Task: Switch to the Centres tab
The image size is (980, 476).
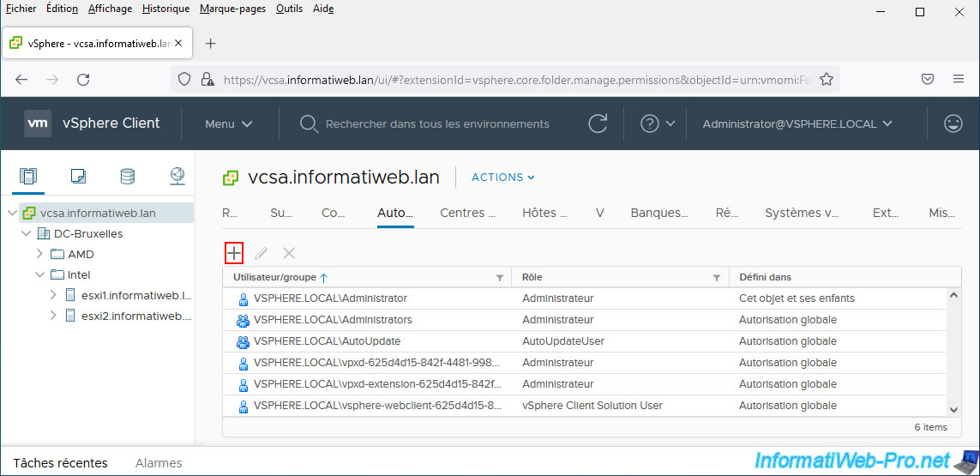Action: 467,213
